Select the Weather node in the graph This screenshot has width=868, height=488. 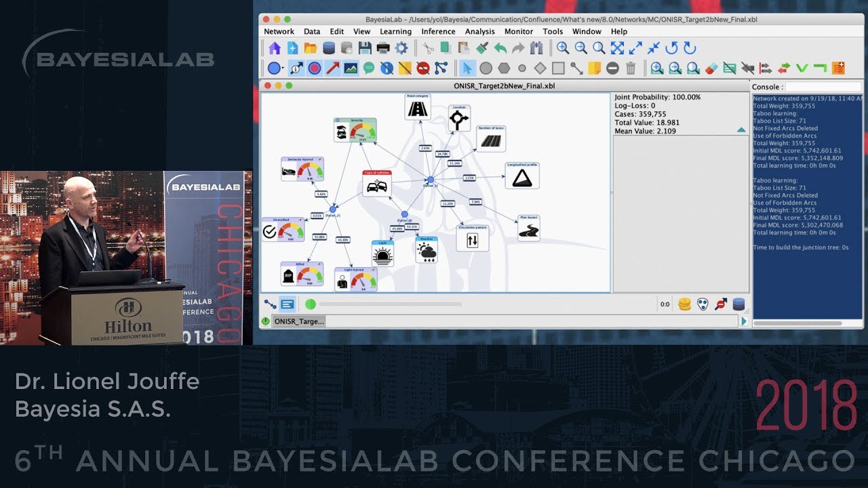pos(427,250)
